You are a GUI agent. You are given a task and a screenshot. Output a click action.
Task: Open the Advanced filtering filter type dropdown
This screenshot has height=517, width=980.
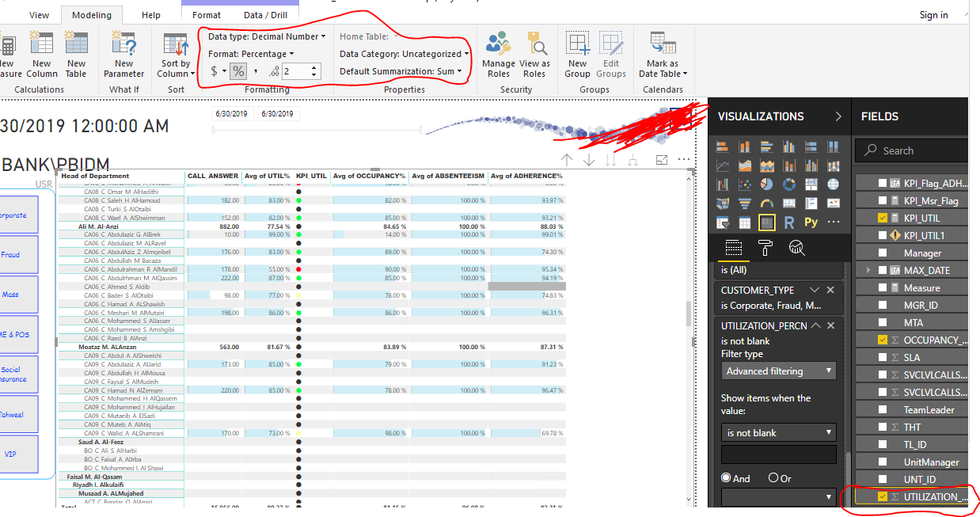tap(779, 371)
